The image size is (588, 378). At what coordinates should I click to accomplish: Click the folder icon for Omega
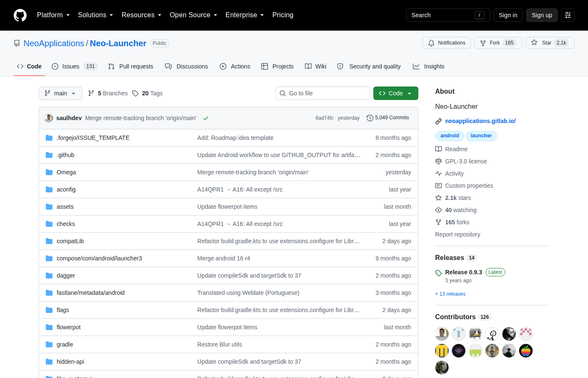pyautogui.click(x=49, y=172)
